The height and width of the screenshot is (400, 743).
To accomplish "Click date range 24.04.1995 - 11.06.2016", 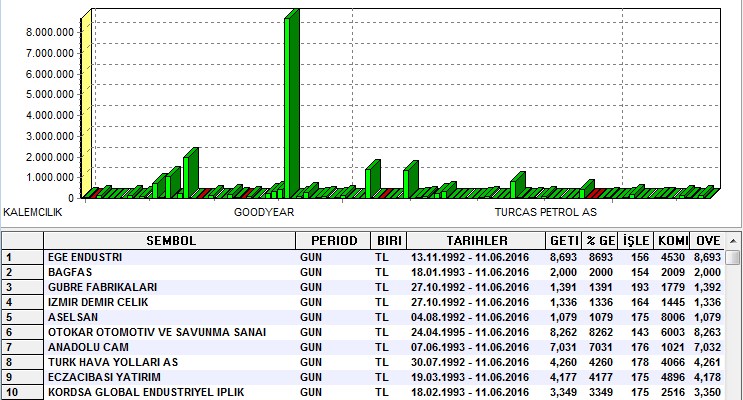I will coord(470,332).
